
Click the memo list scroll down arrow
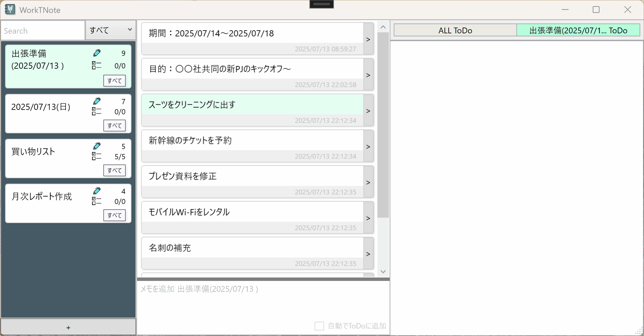tap(383, 271)
